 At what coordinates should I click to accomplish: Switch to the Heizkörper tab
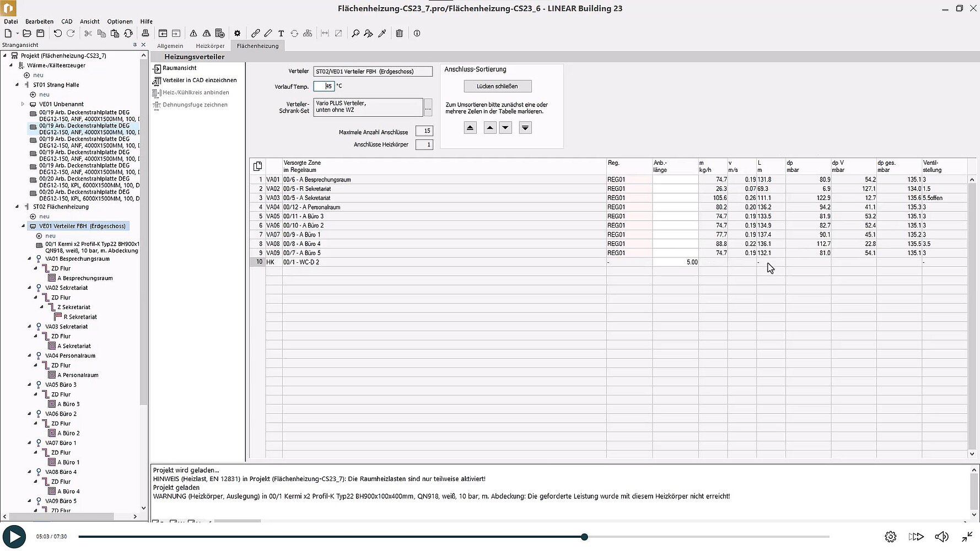click(x=210, y=46)
